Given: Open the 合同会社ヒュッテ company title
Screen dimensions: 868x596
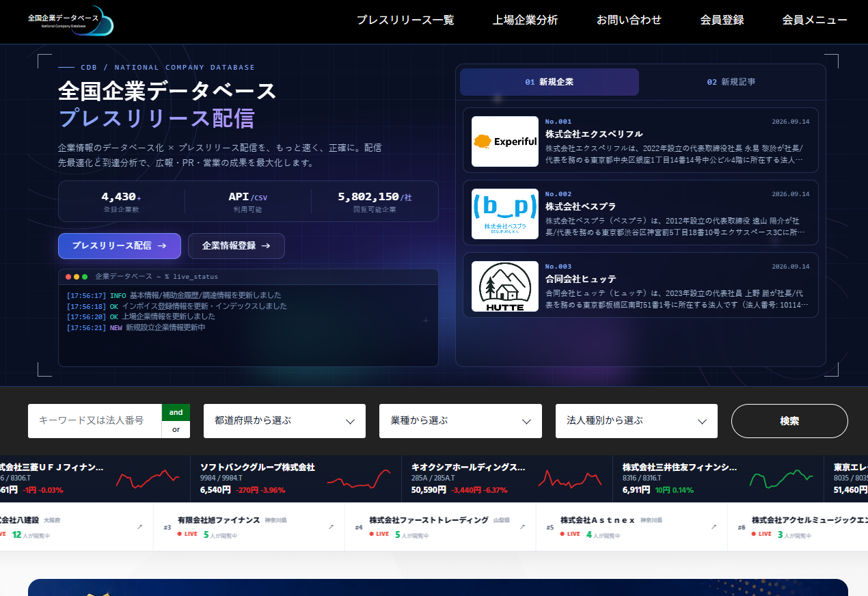Looking at the screenshot, I should tap(580, 279).
